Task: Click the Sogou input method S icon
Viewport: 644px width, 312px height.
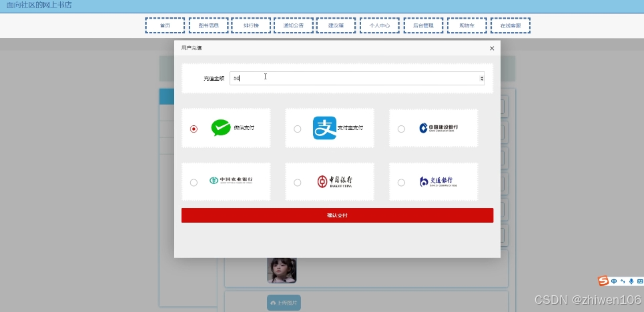Action: [x=603, y=281]
